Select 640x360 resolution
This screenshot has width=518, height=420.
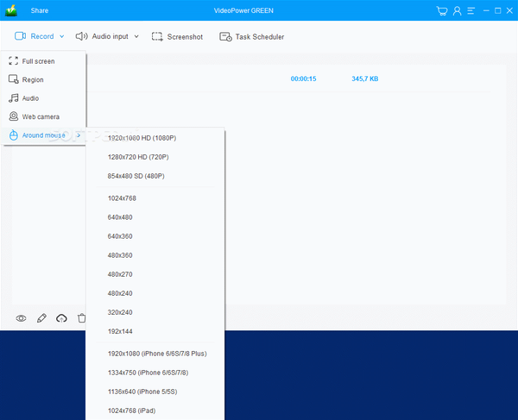[x=155, y=236]
